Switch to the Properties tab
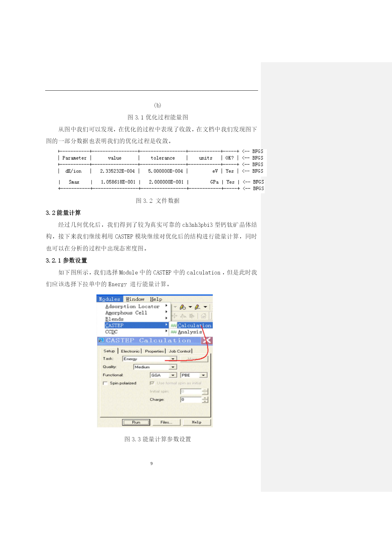 [x=154, y=351]
